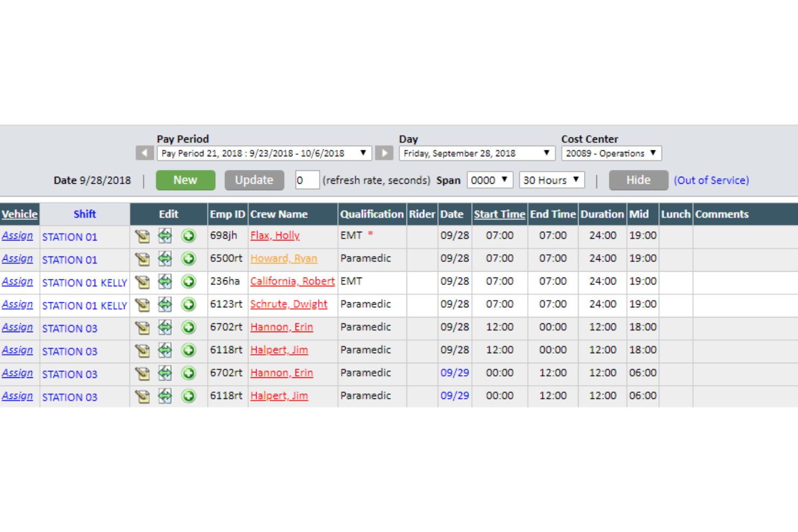
Task: Click swap arrows icon for California, Robert row
Action: (x=165, y=281)
